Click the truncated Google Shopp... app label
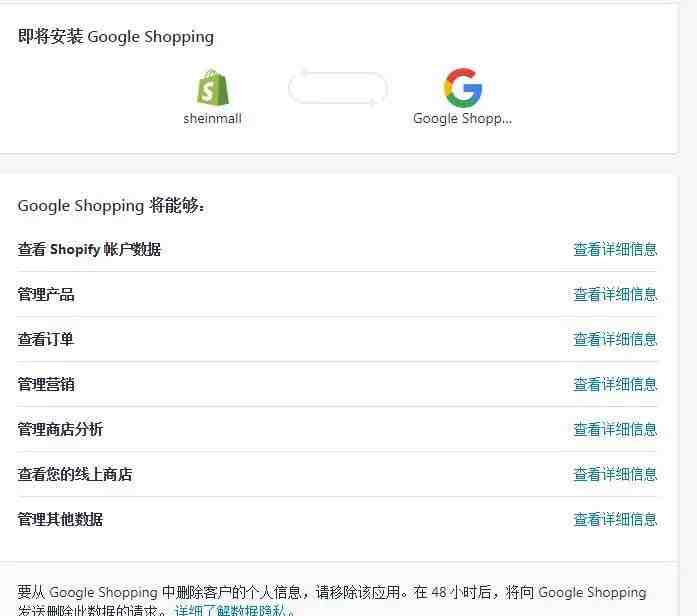 pos(462,119)
